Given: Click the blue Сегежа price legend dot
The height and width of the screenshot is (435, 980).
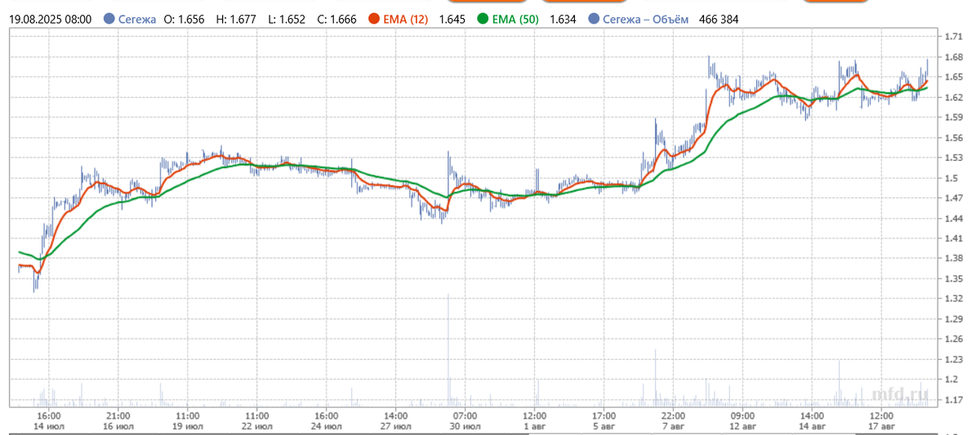Looking at the screenshot, I should (x=109, y=19).
